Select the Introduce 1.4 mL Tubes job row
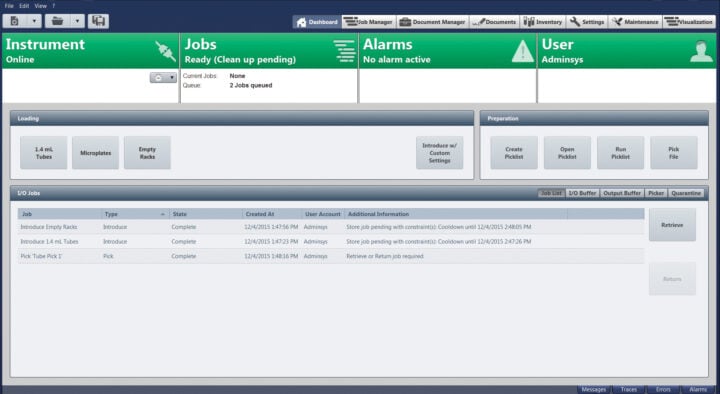Image resolution: width=720 pixels, height=394 pixels. tap(331, 242)
